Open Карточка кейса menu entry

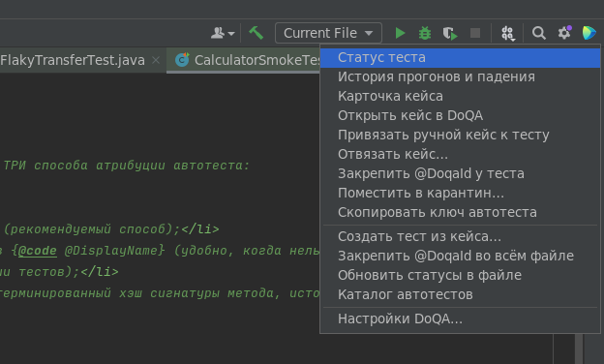click(460, 96)
